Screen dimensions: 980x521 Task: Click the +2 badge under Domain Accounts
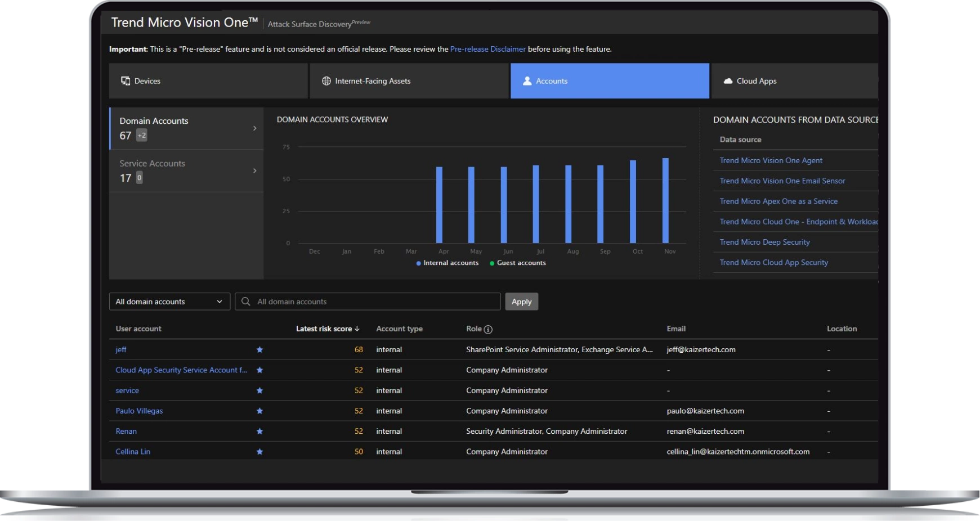click(x=142, y=136)
